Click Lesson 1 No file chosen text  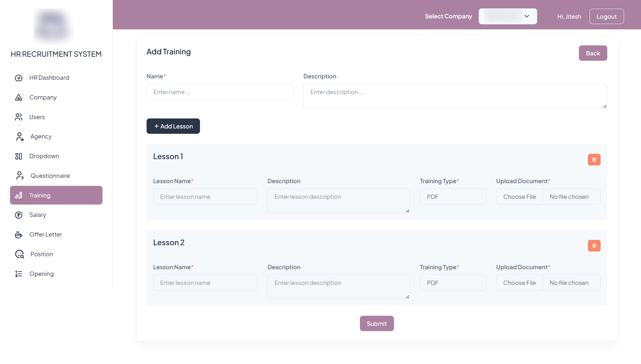click(569, 197)
